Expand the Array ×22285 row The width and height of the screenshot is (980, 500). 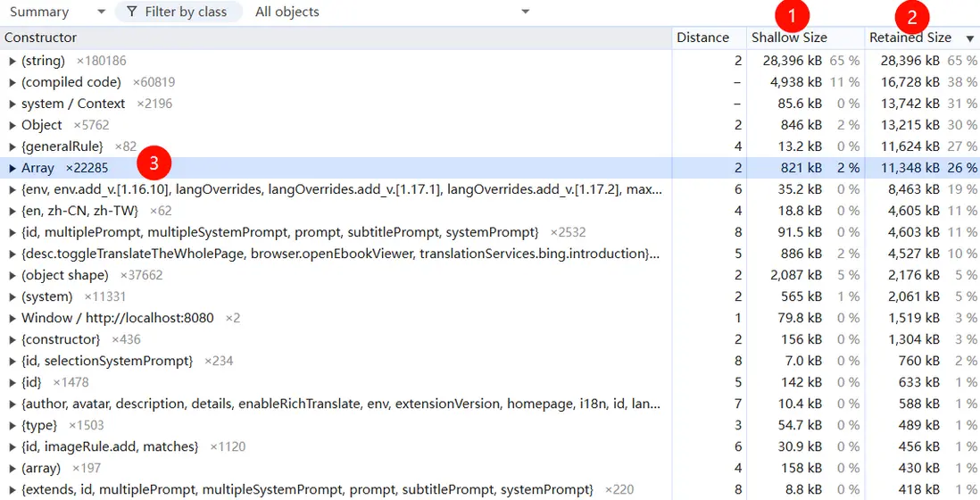tap(12, 168)
